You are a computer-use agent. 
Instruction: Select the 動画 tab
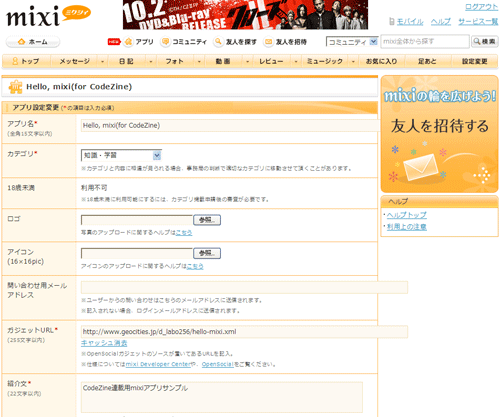point(223,61)
